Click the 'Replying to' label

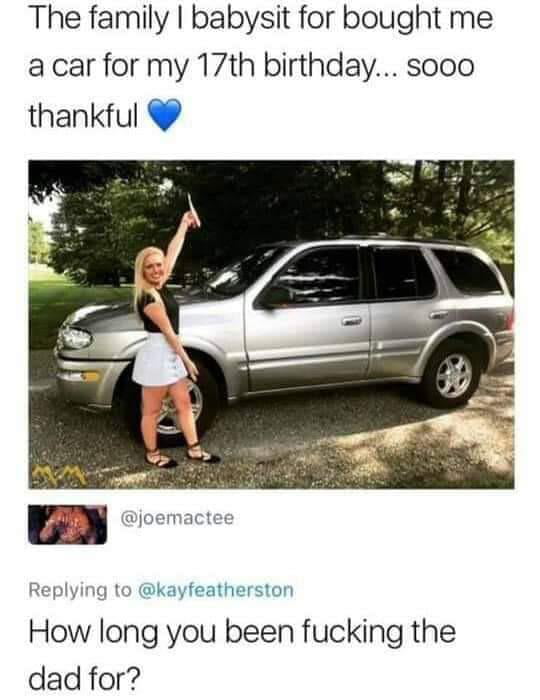coord(80,590)
